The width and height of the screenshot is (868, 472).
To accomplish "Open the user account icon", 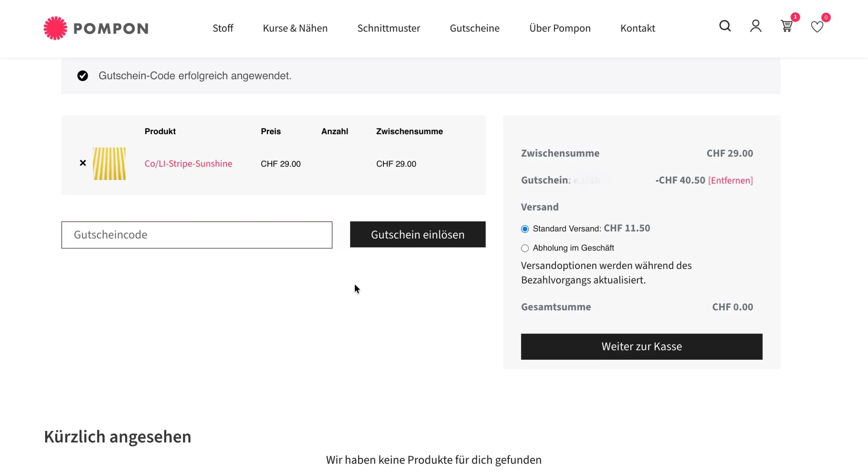I will coord(755,26).
